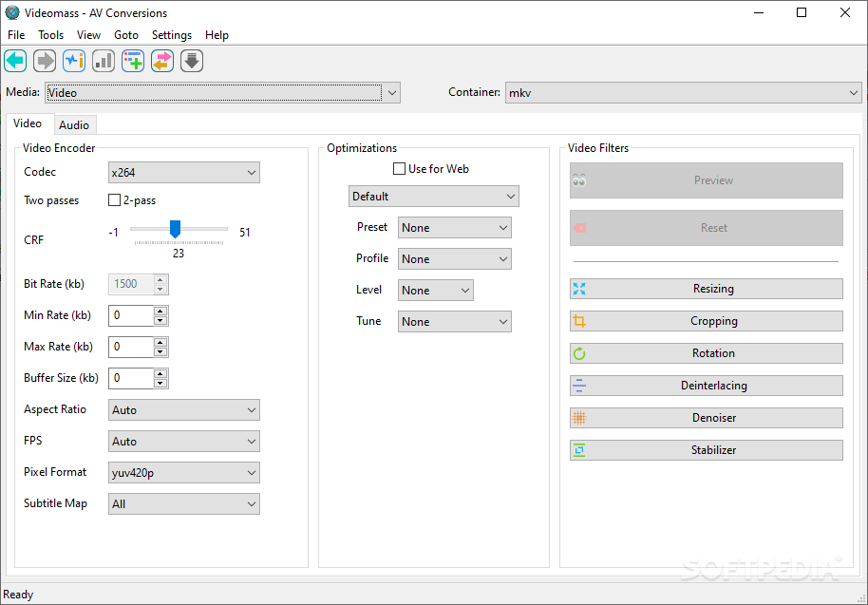Viewport: 868px width, 605px height.
Task: Expand the Preset dropdown
Action: point(455,228)
